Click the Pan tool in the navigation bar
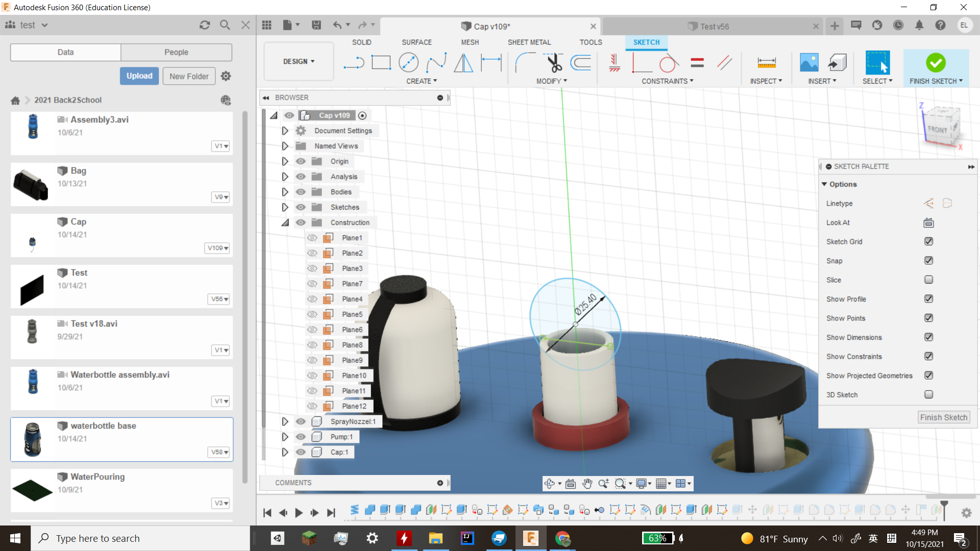The width and height of the screenshot is (980, 551). 587,483
